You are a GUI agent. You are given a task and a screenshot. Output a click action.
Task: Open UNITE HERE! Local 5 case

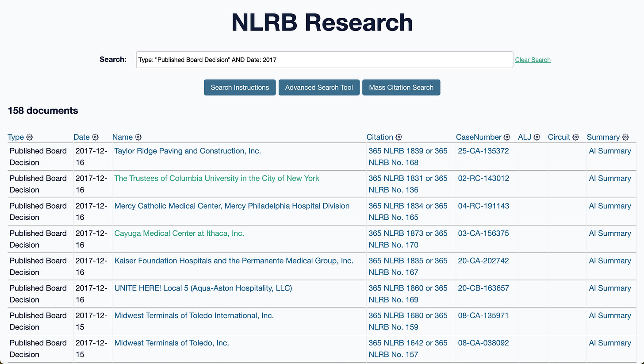point(203,288)
